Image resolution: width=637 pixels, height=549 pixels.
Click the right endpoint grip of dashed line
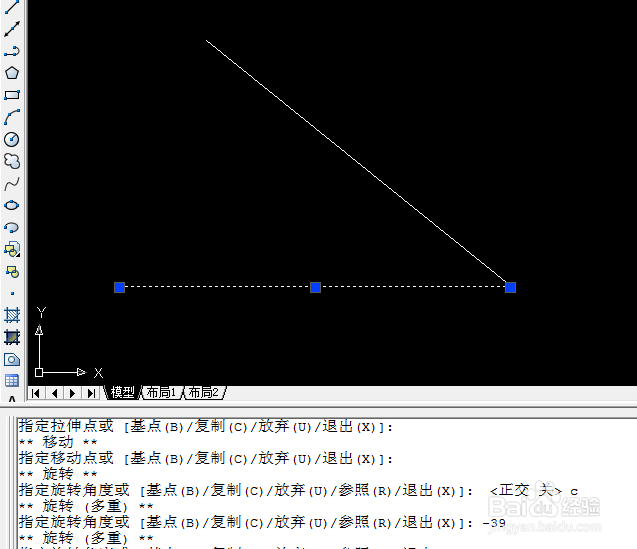pos(511,288)
